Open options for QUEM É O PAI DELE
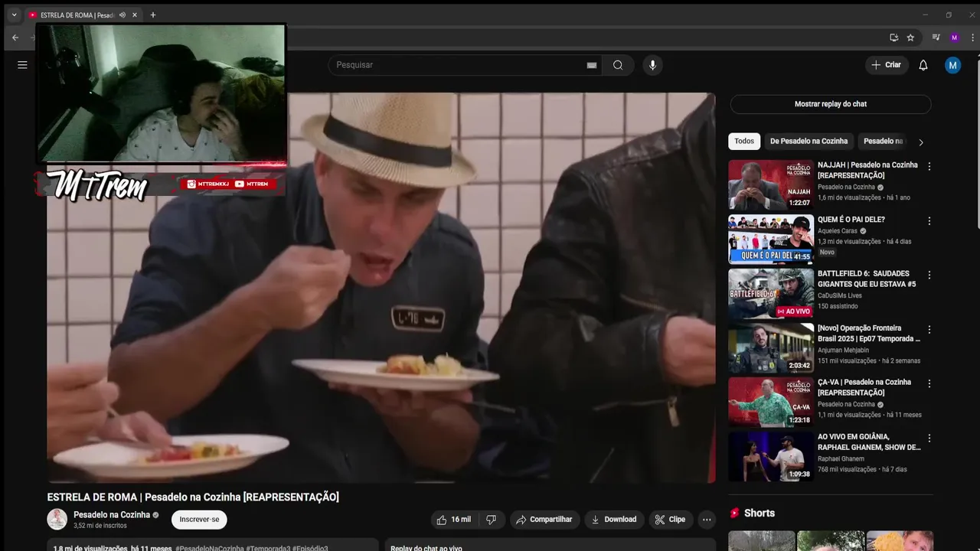 (x=929, y=221)
